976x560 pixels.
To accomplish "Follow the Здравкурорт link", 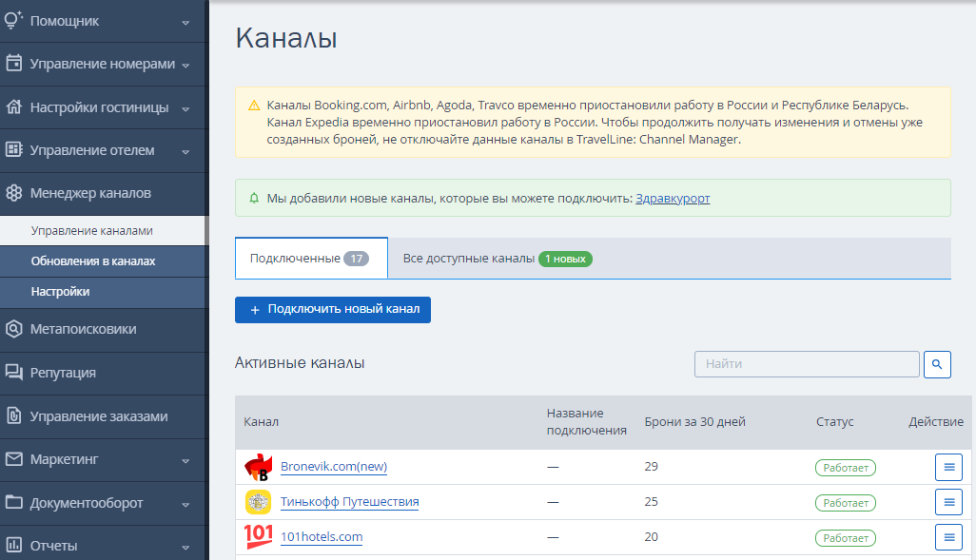I will [x=673, y=199].
